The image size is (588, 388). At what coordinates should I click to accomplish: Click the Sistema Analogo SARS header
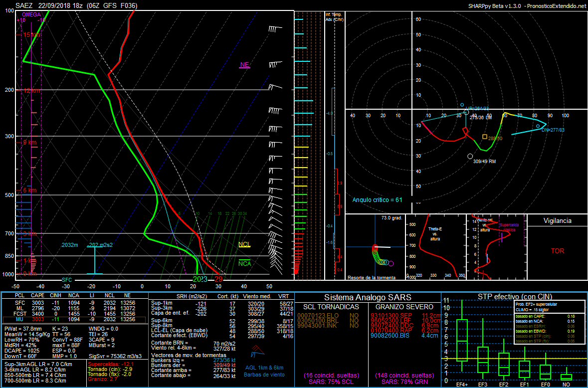(x=368, y=297)
